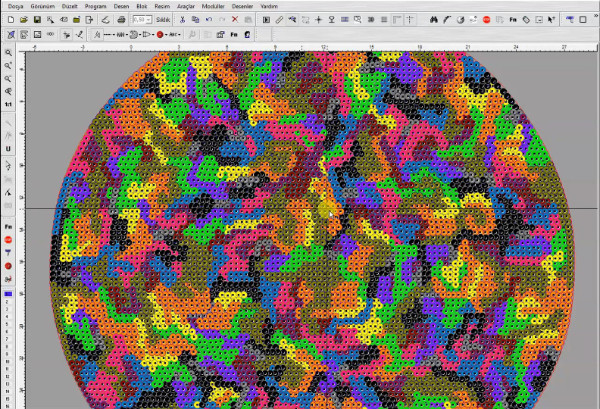600x409 pixels.
Task: Click the Fn icon in top right toolbar
Action: 513,20
